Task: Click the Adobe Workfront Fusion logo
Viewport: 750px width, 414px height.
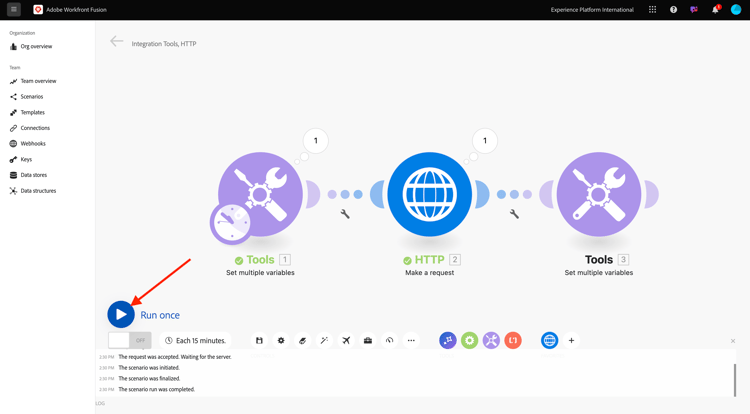Action: pos(38,10)
